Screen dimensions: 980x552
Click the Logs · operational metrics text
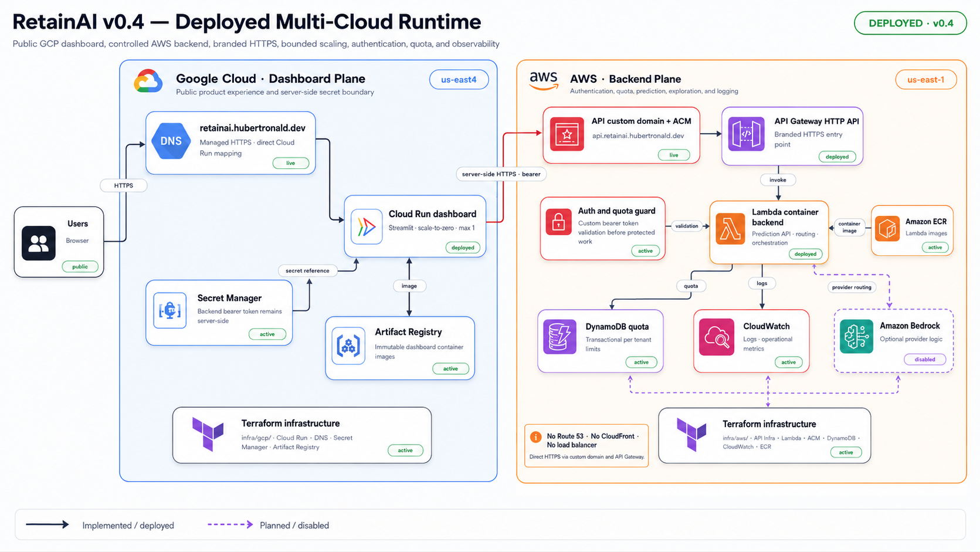[768, 344]
